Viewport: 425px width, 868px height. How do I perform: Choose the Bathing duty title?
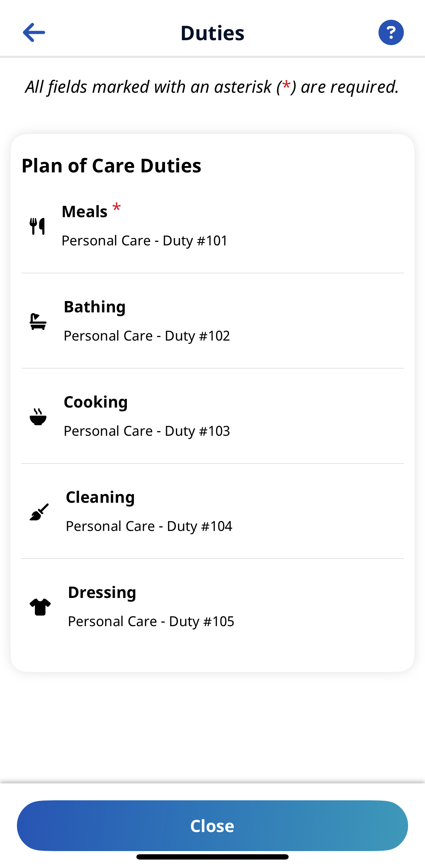[x=94, y=307]
